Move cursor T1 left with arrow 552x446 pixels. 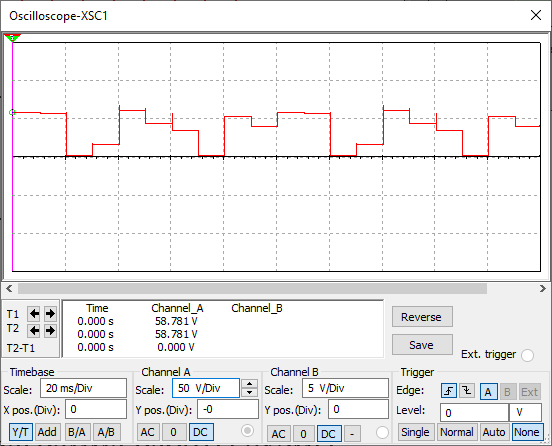[x=34, y=313]
